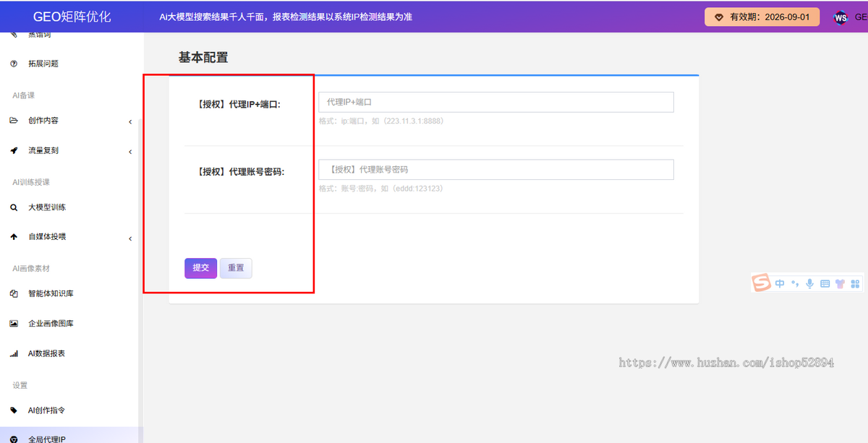Click the 格式:ip:端口 hint text

(381, 121)
